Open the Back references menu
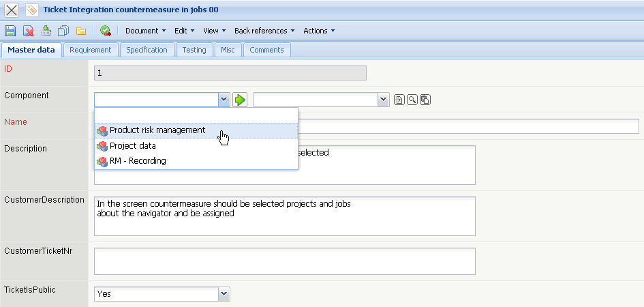The width and height of the screenshot is (644, 307). [264, 31]
